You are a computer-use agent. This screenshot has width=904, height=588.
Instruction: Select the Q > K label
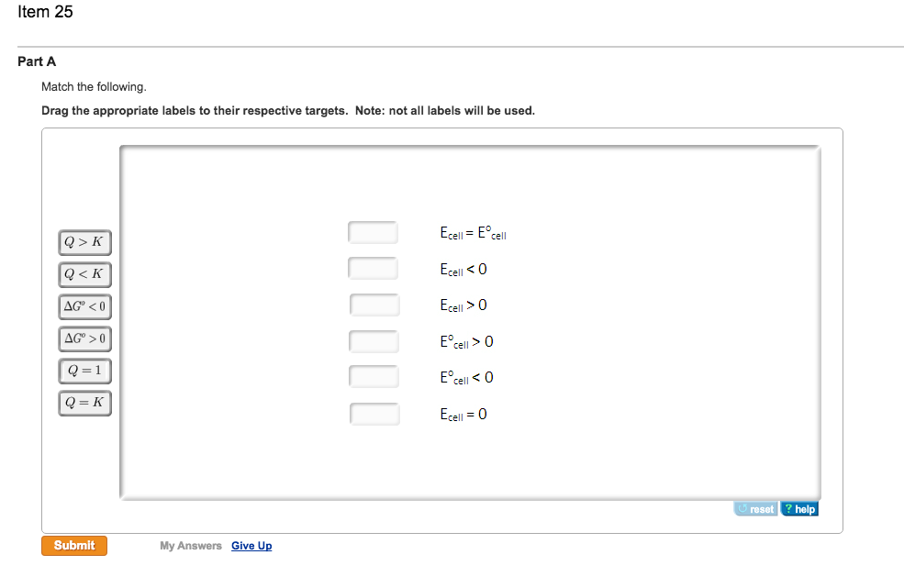(84, 242)
